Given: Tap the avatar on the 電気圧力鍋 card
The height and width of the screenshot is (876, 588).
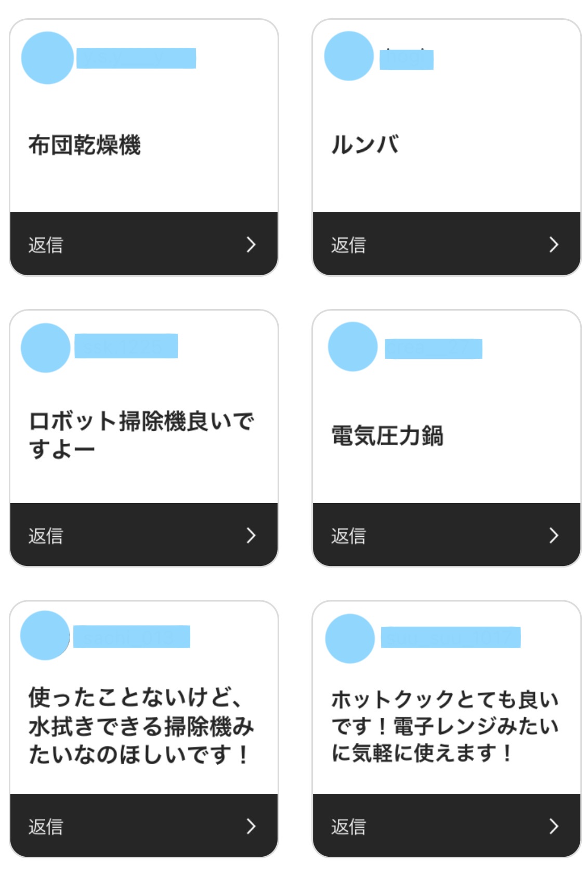Looking at the screenshot, I should coord(352,346).
